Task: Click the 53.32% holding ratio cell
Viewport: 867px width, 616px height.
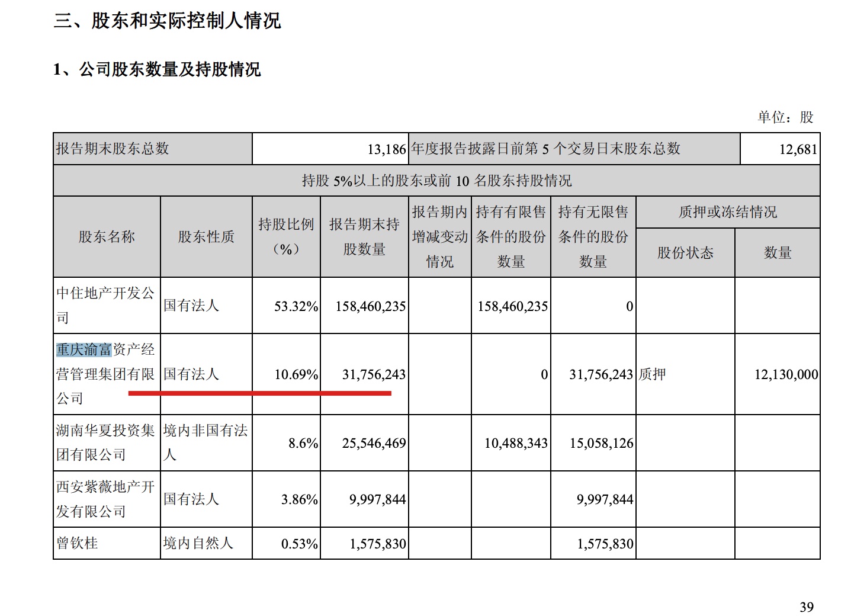Action: tap(287, 306)
